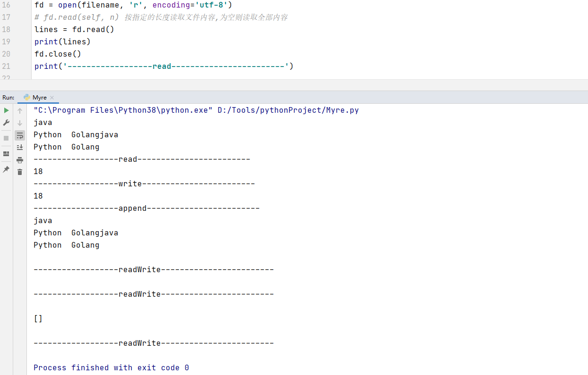The height and width of the screenshot is (375, 588).
Task: Toggle soft-wrap in the console
Action: pos(20,135)
